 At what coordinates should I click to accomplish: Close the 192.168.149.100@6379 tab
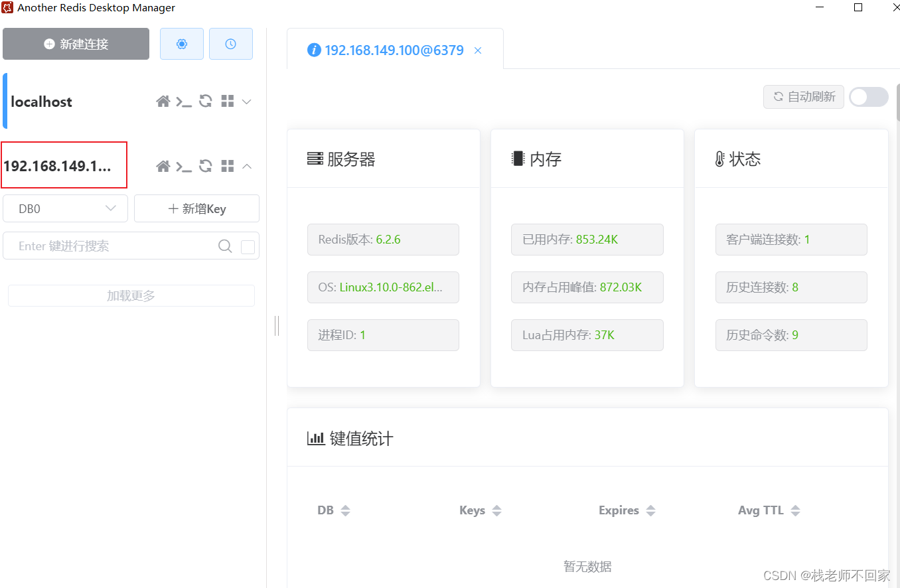click(478, 50)
